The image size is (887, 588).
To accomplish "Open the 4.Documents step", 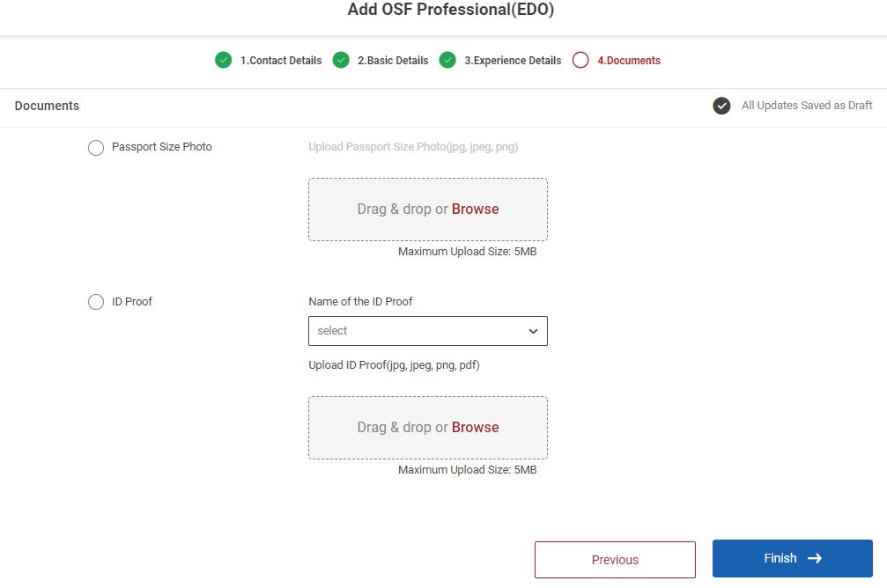I will click(629, 61).
